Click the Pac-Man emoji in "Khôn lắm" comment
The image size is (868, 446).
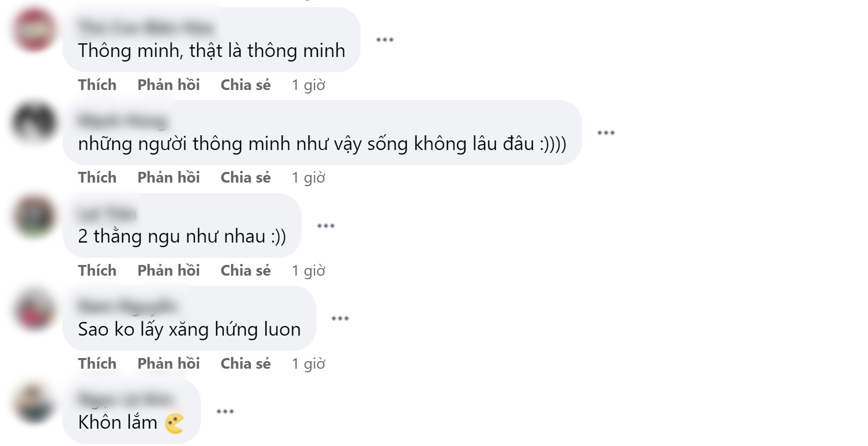pyautogui.click(x=174, y=423)
